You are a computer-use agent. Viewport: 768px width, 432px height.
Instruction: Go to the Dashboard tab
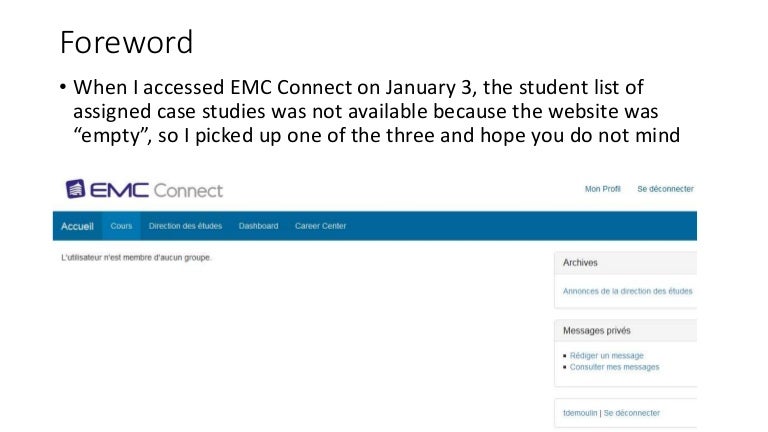(x=258, y=226)
